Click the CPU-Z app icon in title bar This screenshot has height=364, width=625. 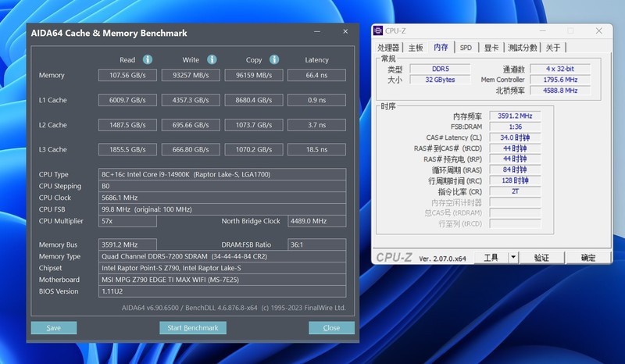tap(378, 30)
